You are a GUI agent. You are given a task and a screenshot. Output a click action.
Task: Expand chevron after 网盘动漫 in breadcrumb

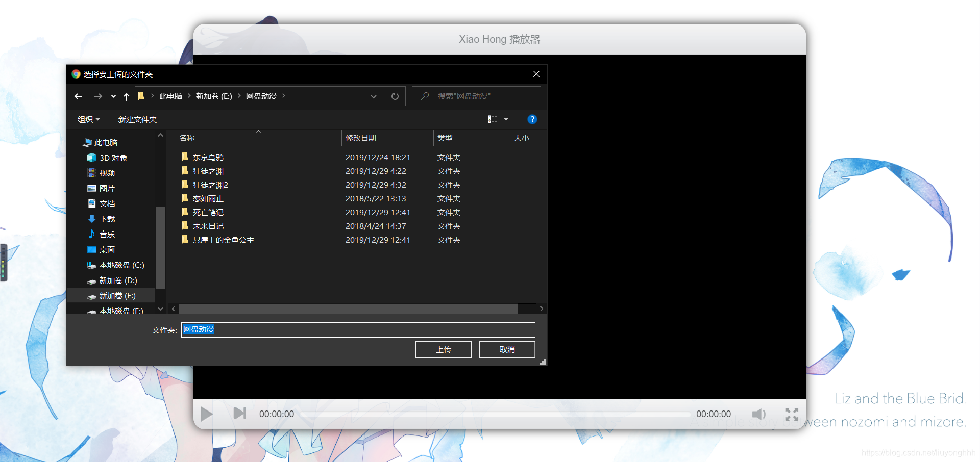(x=284, y=96)
